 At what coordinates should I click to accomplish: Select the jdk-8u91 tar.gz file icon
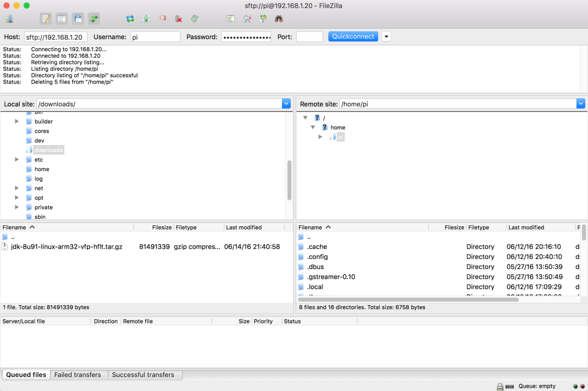coord(5,247)
